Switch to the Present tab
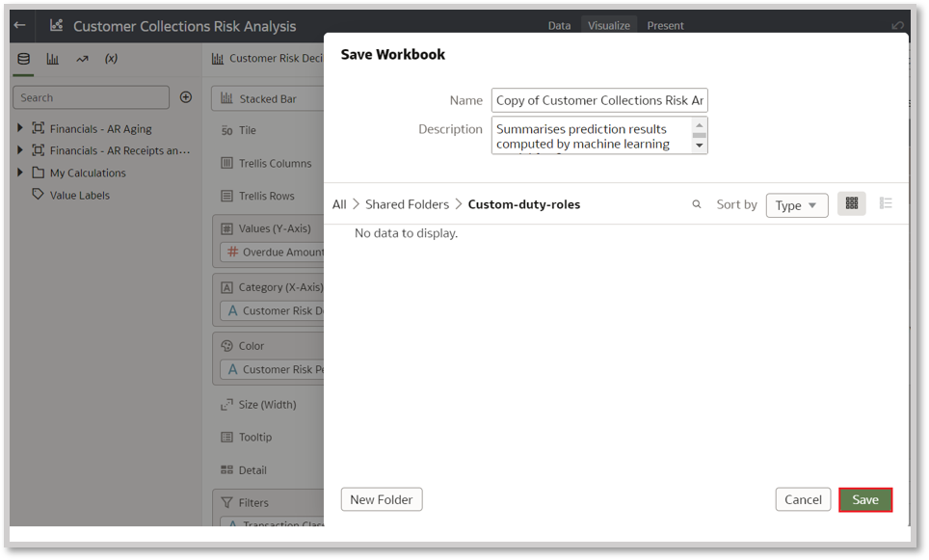 click(665, 26)
